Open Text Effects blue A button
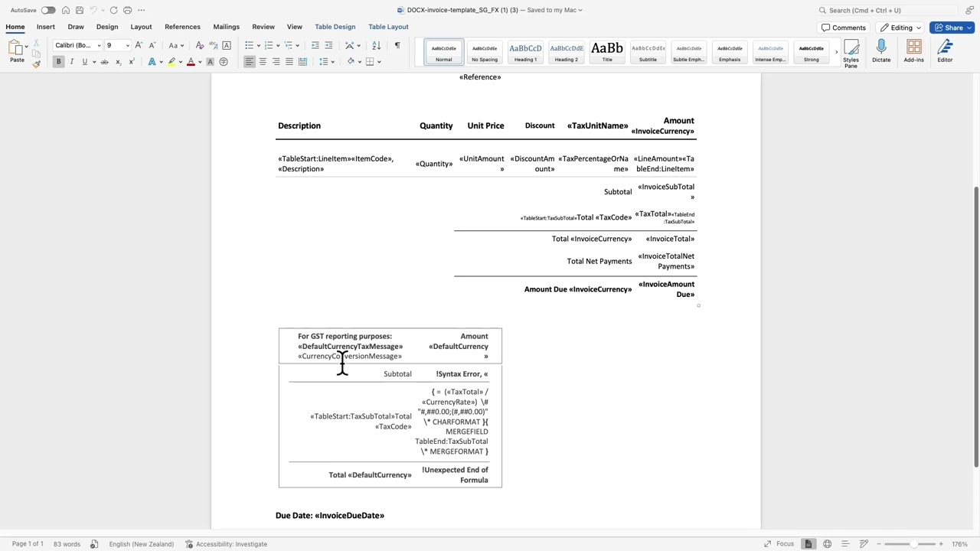Screen dimensions: 980x551 tap(152, 61)
